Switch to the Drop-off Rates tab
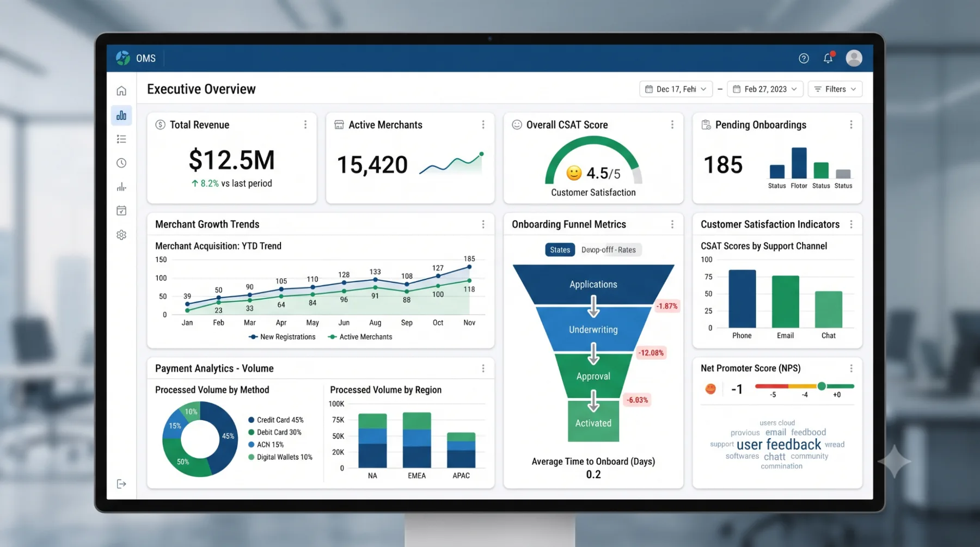 (x=609, y=250)
